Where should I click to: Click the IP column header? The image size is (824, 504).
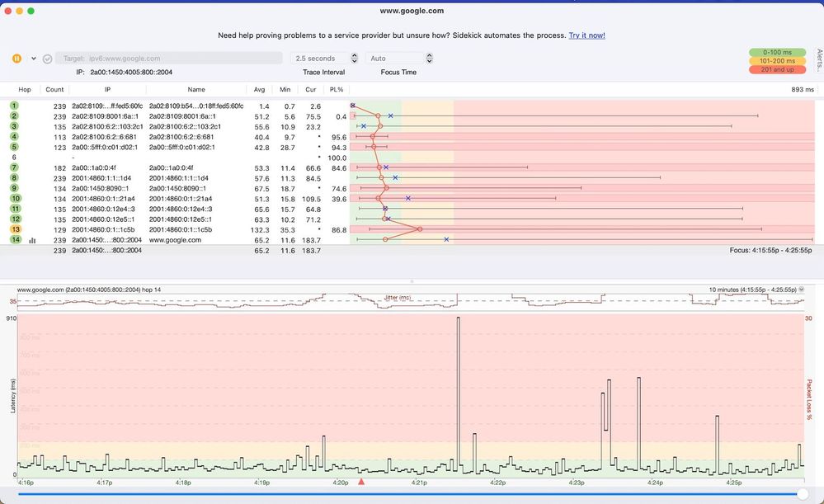(107, 89)
